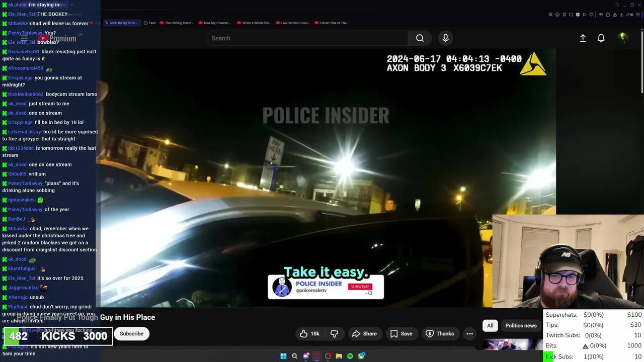Image resolution: width=644 pixels, height=362 pixels.
Task: Open Spotify from the taskbar
Action: pyautogui.click(x=350, y=356)
